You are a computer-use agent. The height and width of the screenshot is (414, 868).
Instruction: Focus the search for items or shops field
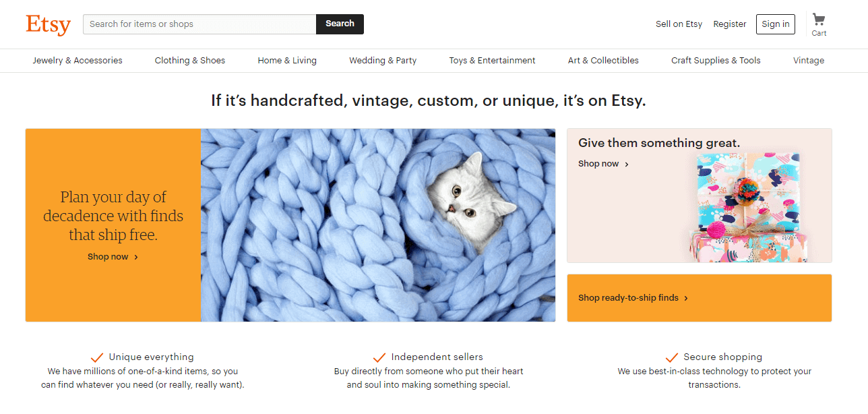[199, 24]
